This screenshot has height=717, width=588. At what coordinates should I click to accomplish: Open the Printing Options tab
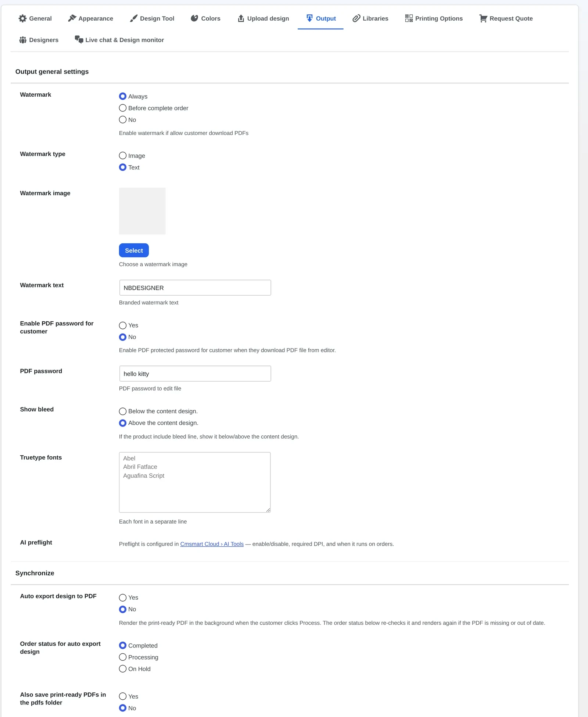pos(434,18)
